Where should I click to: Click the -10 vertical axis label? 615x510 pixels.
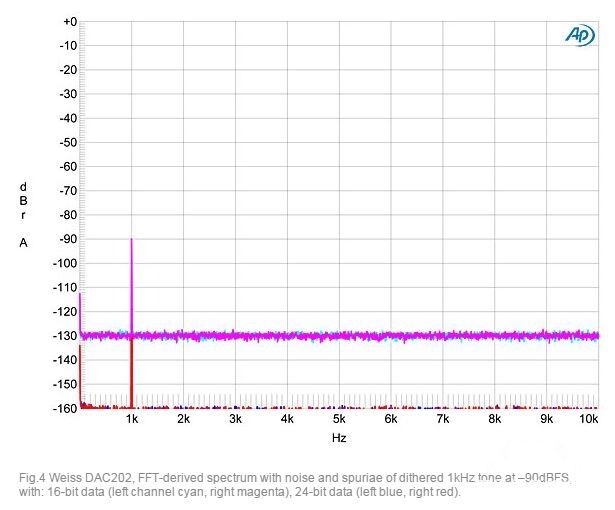coord(68,46)
